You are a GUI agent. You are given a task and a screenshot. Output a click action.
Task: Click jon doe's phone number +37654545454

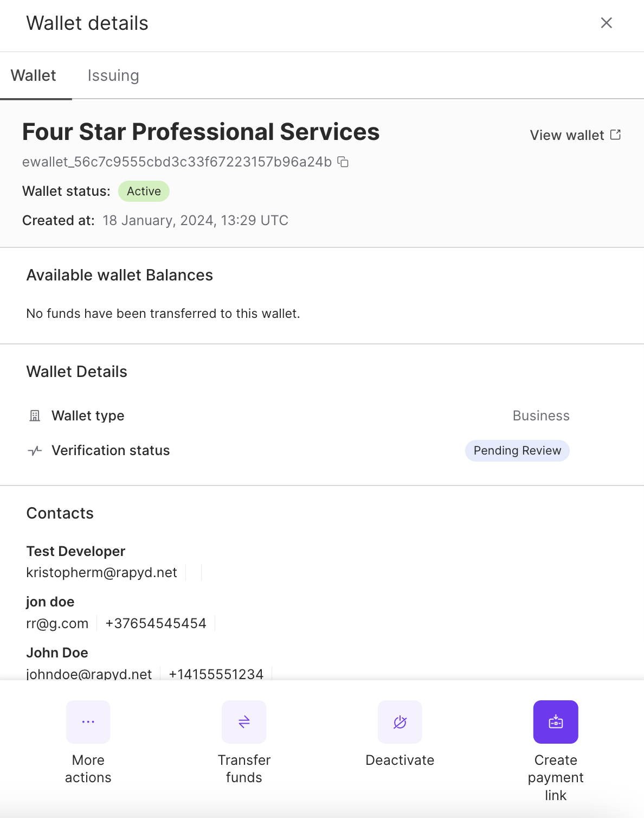156,624
